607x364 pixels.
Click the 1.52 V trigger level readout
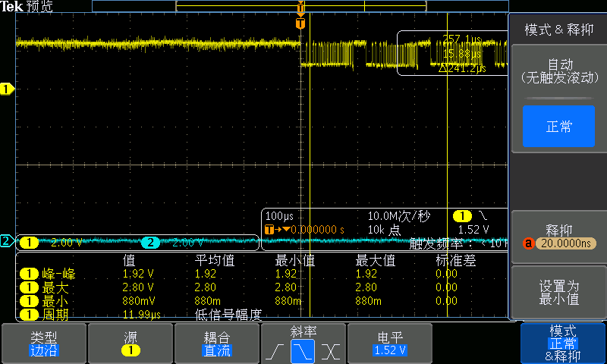(473, 230)
